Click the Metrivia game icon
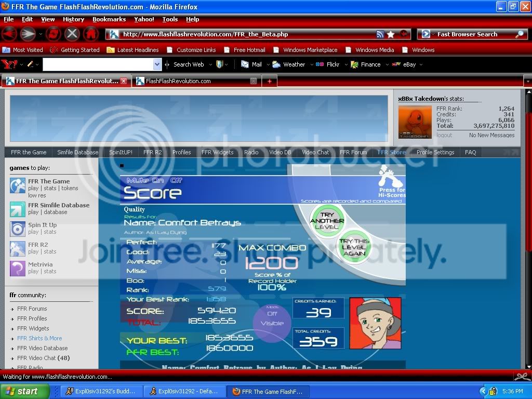Viewport: 532px width, 399px height. pos(18,268)
